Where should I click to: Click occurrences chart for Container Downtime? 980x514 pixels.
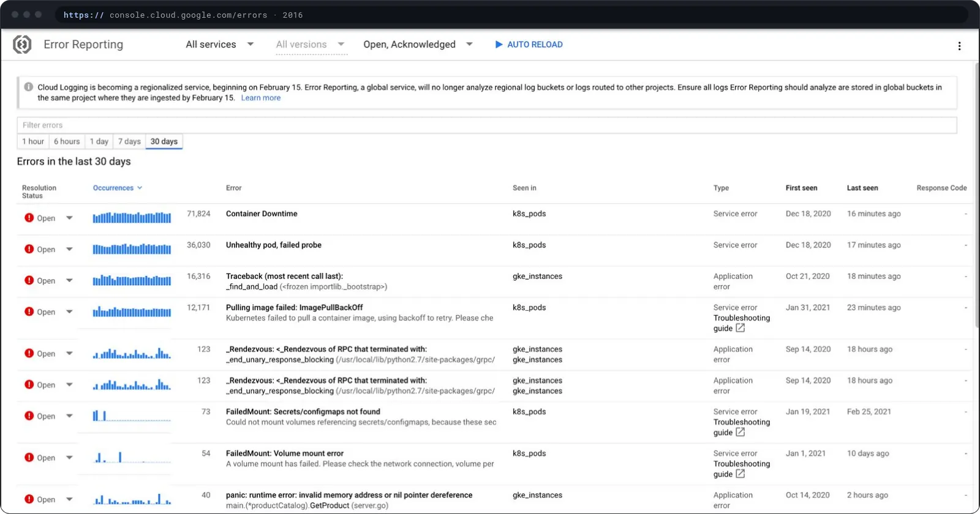click(x=132, y=217)
